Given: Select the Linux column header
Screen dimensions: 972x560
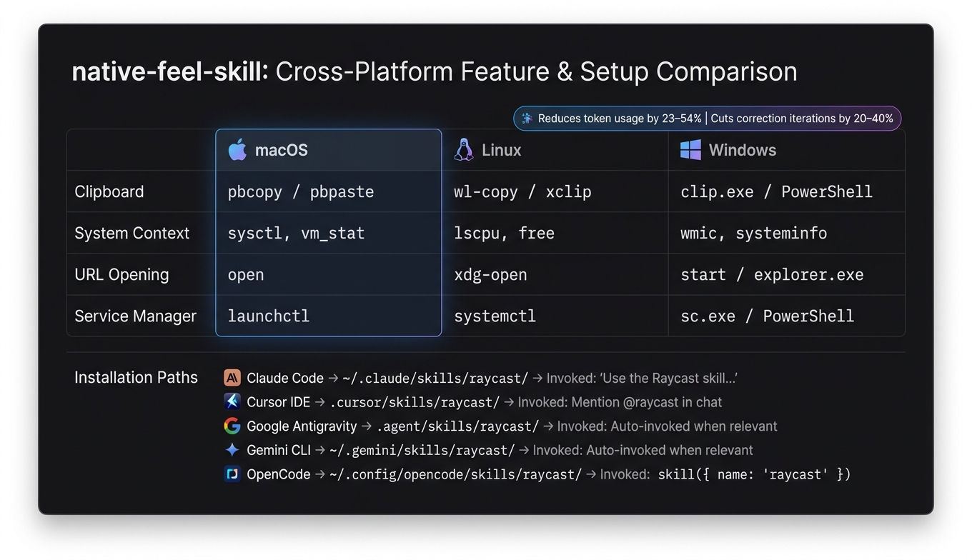Looking at the screenshot, I should point(555,150).
